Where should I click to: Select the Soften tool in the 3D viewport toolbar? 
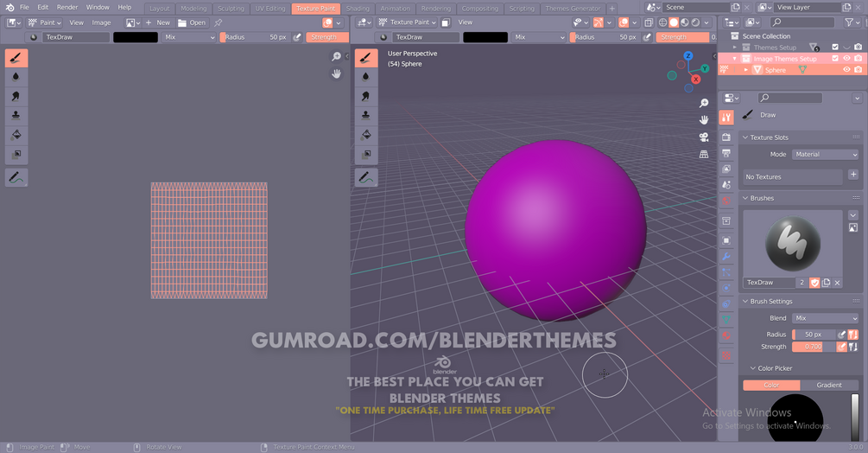click(x=366, y=76)
